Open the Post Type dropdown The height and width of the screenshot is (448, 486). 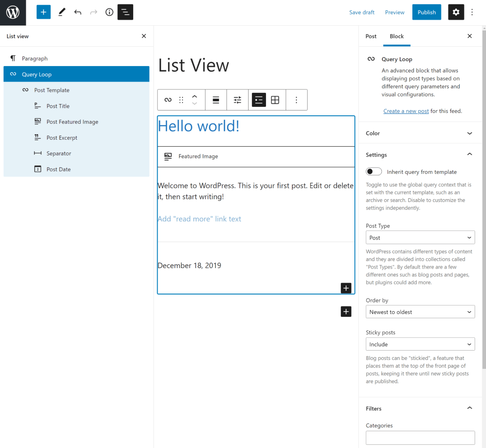[x=420, y=237]
